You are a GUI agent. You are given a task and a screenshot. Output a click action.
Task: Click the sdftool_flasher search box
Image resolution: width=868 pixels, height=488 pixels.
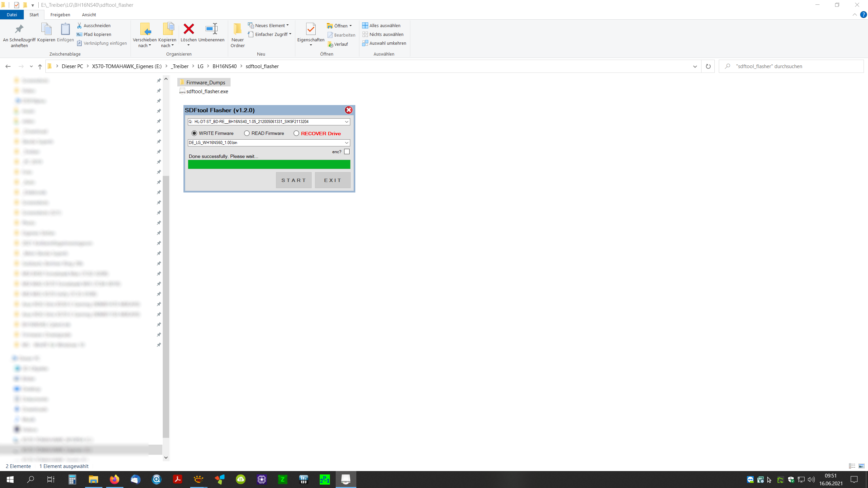point(792,66)
